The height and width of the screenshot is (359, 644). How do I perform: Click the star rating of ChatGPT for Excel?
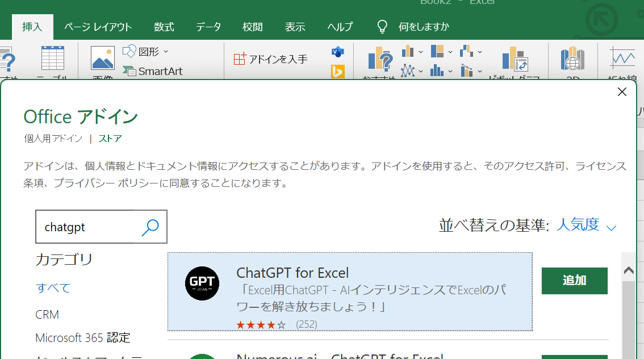pyautogui.click(x=261, y=325)
